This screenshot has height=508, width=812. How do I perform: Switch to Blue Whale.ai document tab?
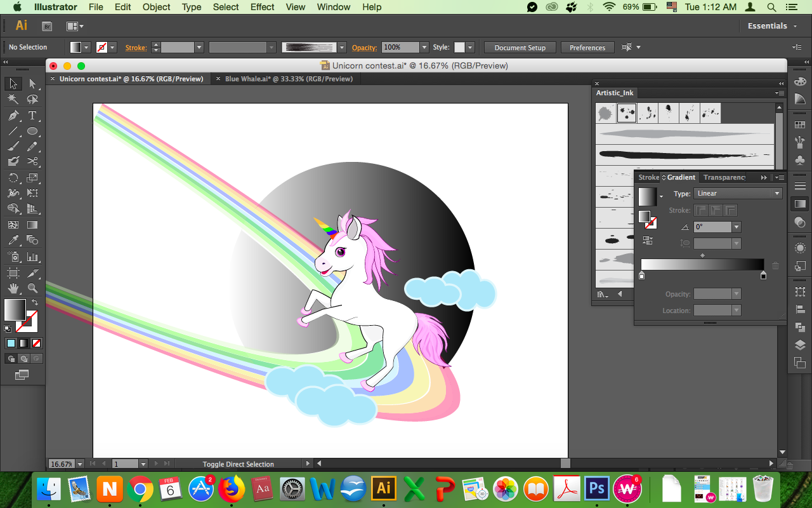tap(289, 79)
